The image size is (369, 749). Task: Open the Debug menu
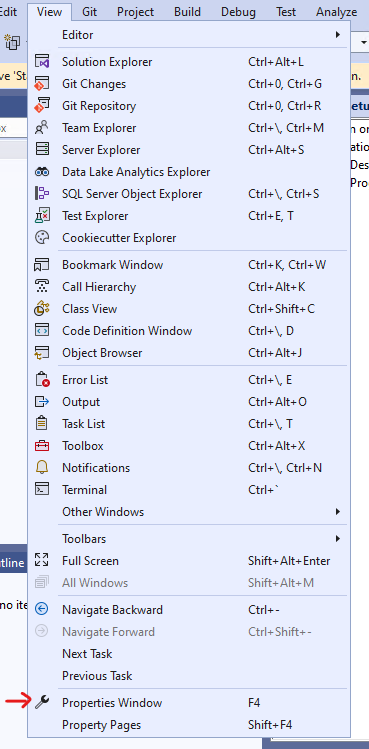pos(238,11)
